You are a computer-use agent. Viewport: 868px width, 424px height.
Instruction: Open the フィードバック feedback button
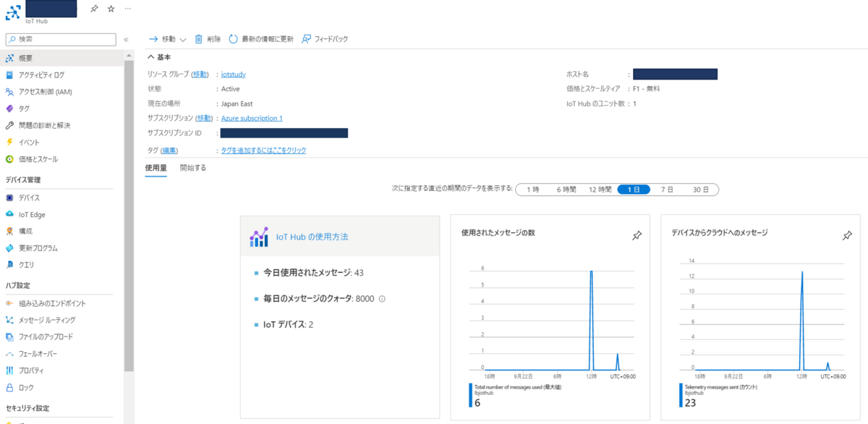(x=325, y=39)
